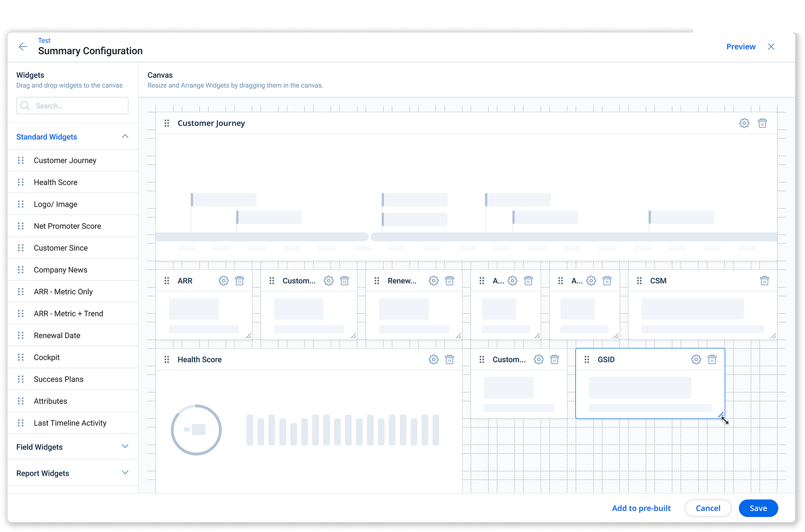Image resolution: width=805 pixels, height=532 pixels.
Task: Select Customer Journey in widget list
Action: [x=73, y=160]
